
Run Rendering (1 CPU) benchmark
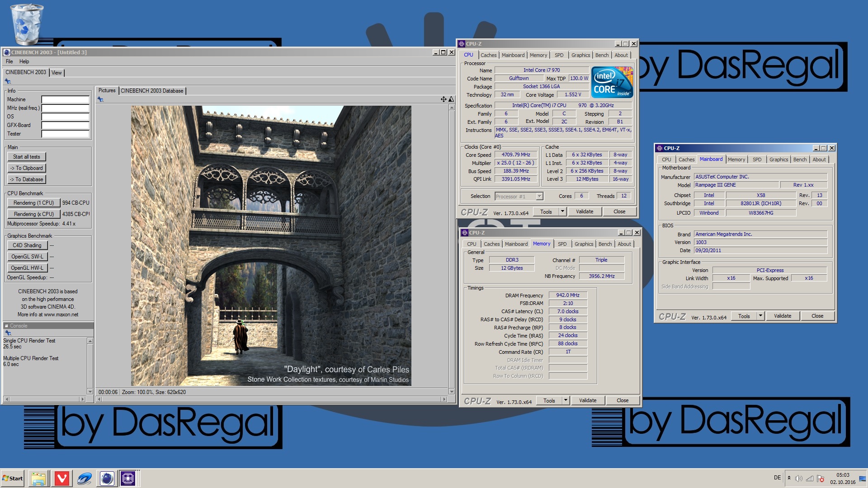[x=33, y=203]
